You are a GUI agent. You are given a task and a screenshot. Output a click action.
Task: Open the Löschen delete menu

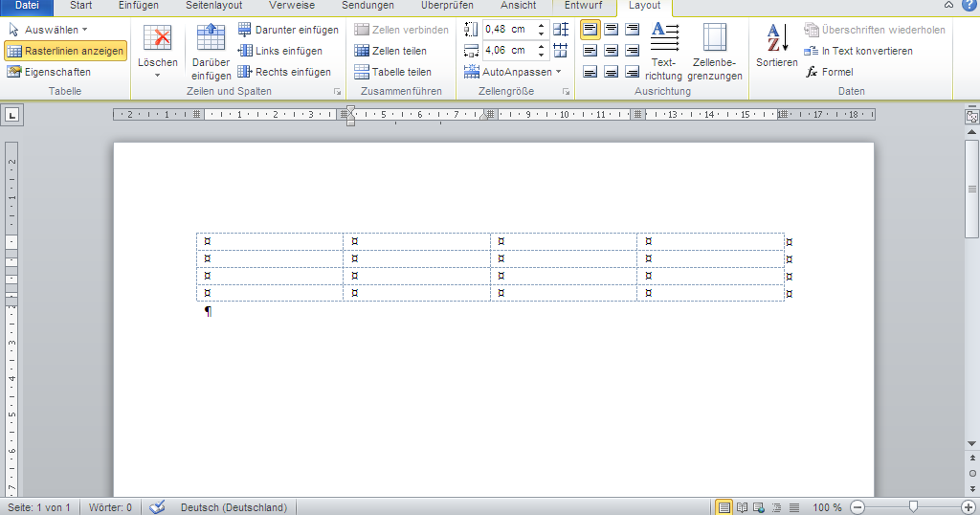tap(158, 52)
